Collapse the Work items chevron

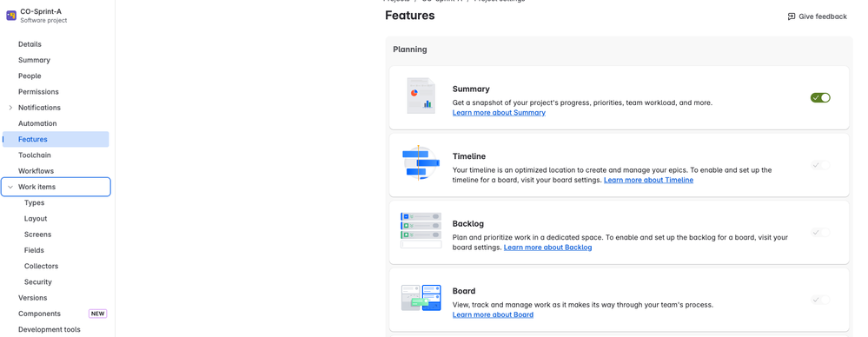pos(10,187)
